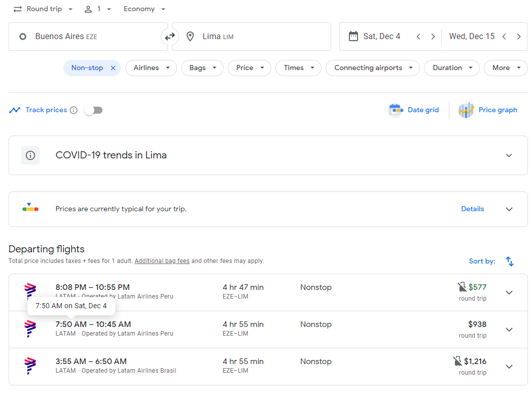Image resolution: width=532 pixels, height=393 pixels.
Task: Click the origin circle icon by Buenos Aires
Action: [x=23, y=37]
